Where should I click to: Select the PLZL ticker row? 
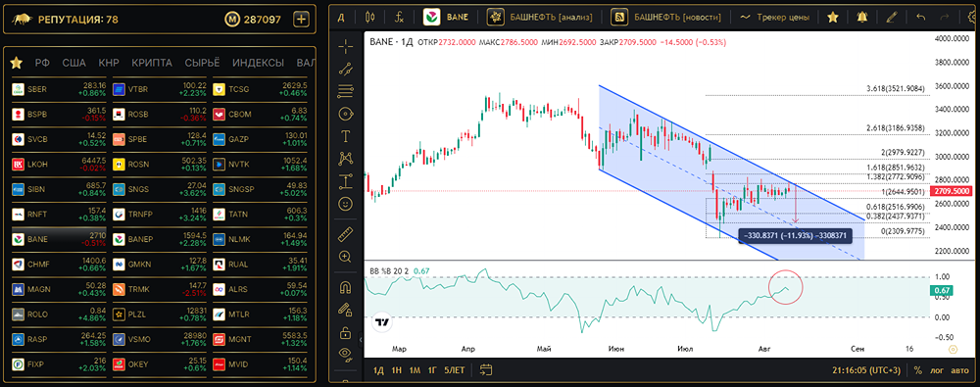160,314
